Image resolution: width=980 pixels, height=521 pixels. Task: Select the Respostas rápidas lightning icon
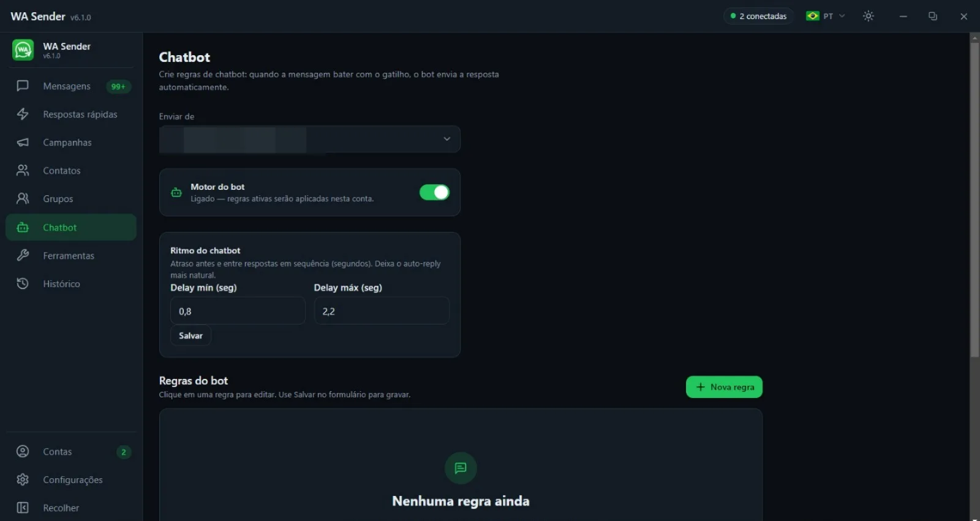coord(23,114)
